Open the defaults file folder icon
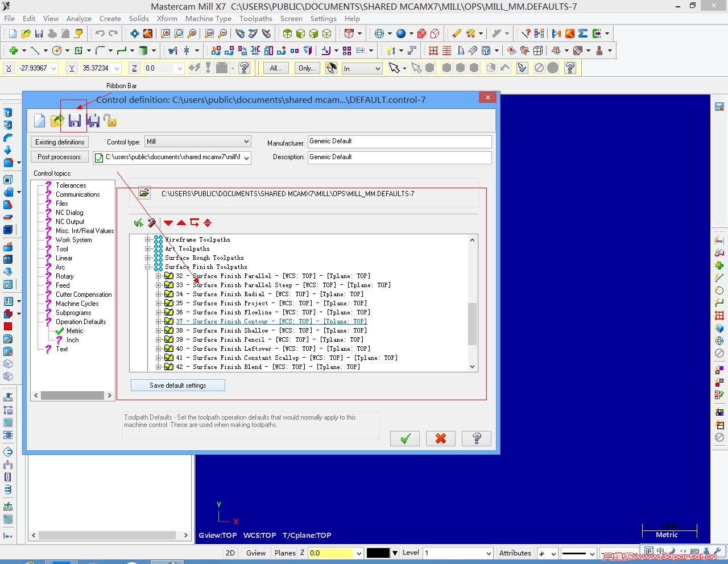Screen dimensions: 728x564 point(144,193)
